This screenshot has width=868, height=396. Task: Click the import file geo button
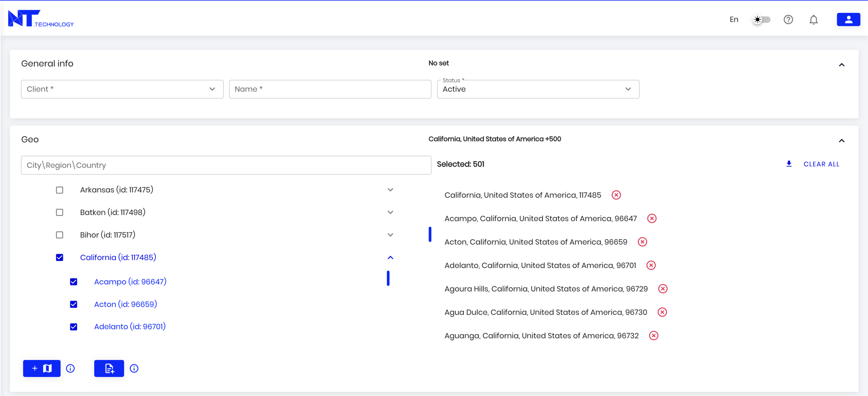point(109,368)
